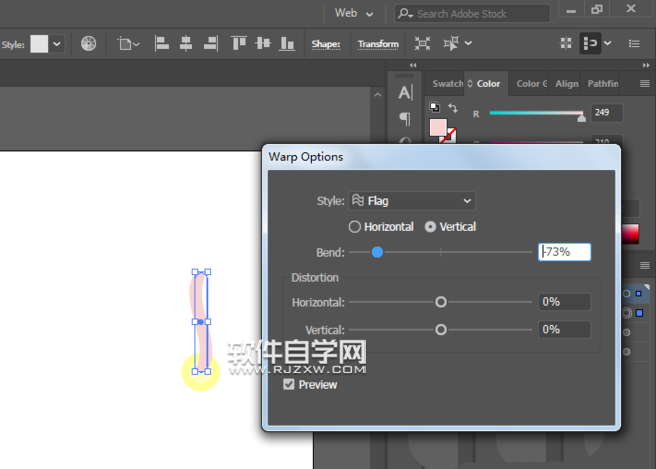The width and height of the screenshot is (656, 469).
Task: Click the vertical align top icon
Action: (x=239, y=44)
